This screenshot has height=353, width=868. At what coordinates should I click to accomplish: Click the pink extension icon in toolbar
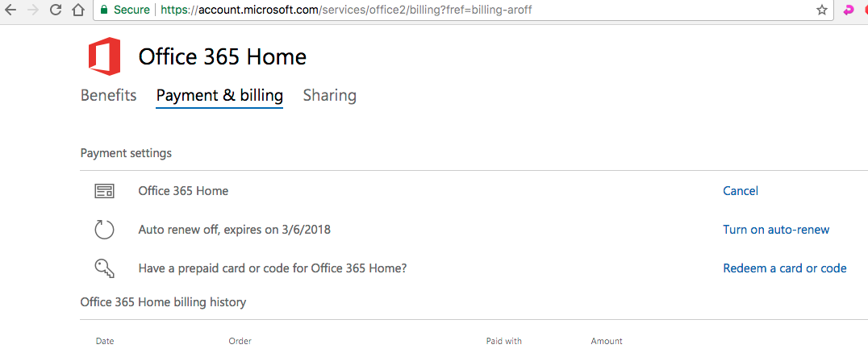point(848,10)
